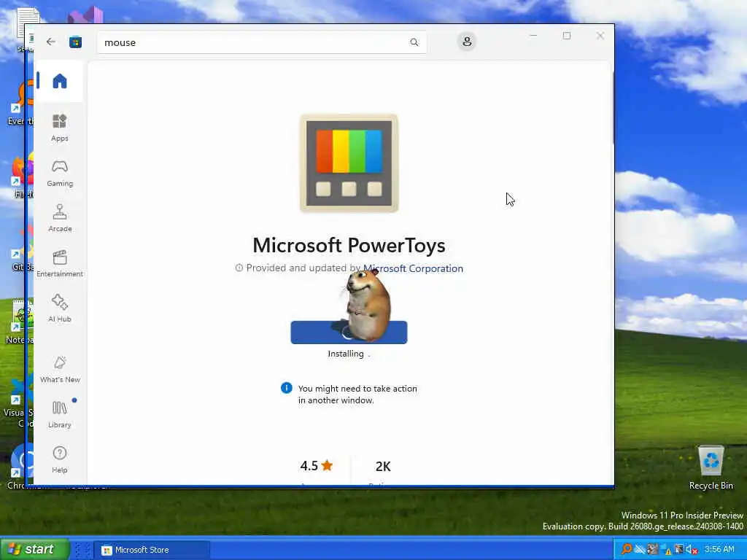Click the hamster picture tray icon

pyautogui.click(x=653, y=549)
